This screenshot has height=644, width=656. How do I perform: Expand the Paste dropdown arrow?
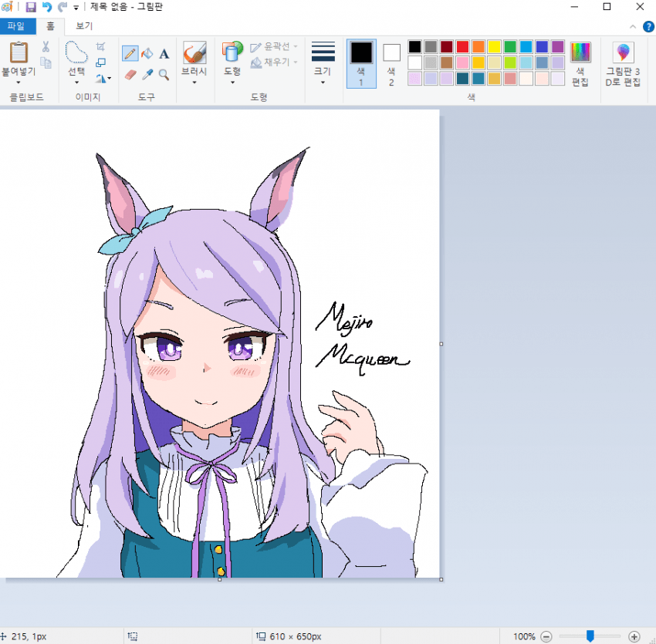point(19,83)
